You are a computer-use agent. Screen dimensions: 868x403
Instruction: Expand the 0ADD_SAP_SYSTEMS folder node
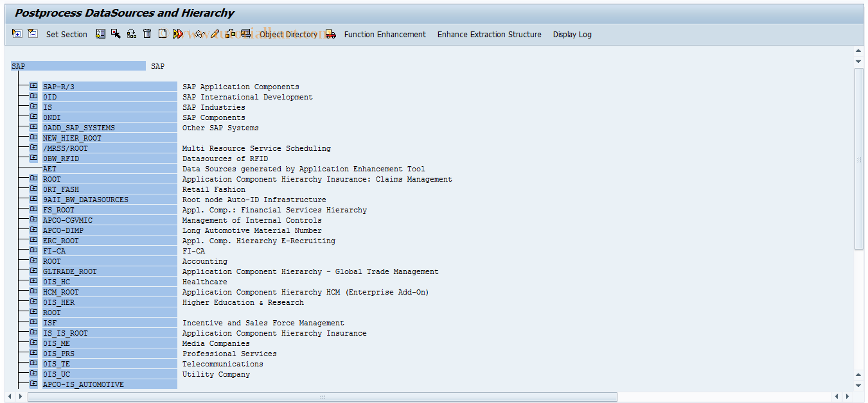tap(33, 128)
